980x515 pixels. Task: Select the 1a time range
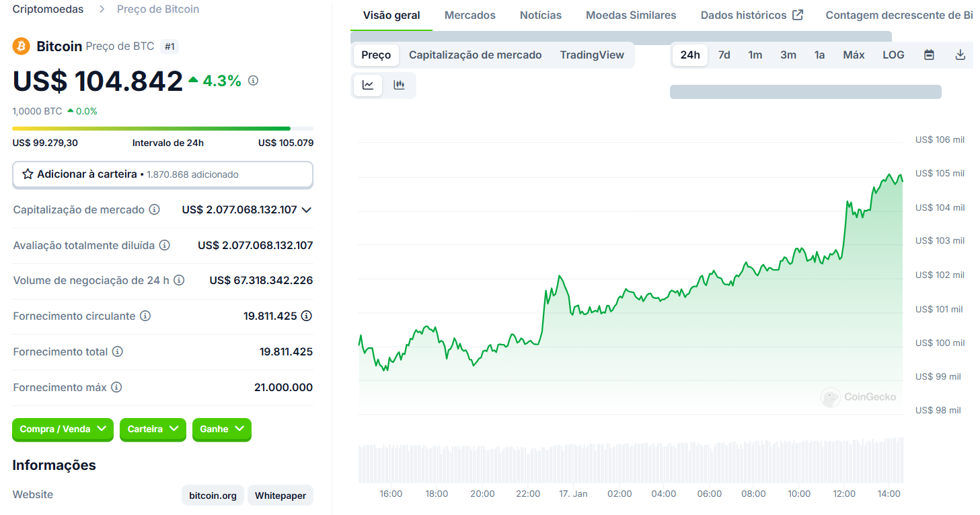[819, 55]
